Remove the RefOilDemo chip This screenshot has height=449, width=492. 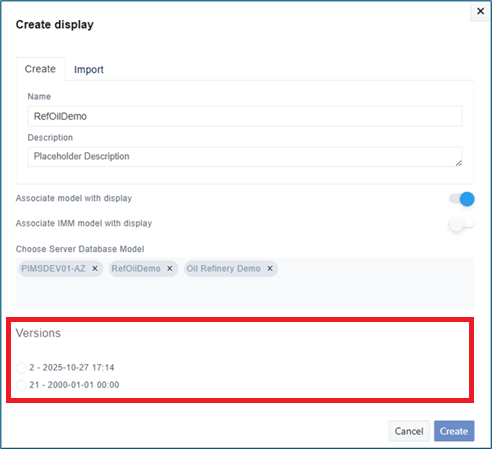[x=170, y=269]
